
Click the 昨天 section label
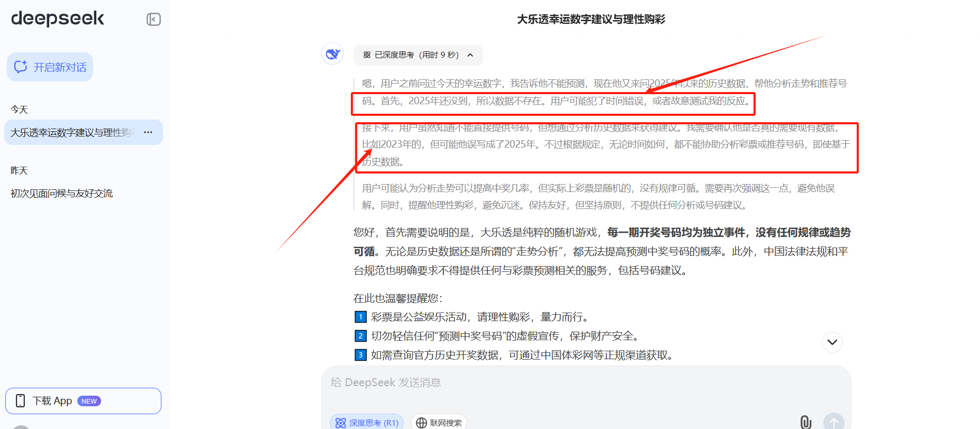(x=19, y=170)
